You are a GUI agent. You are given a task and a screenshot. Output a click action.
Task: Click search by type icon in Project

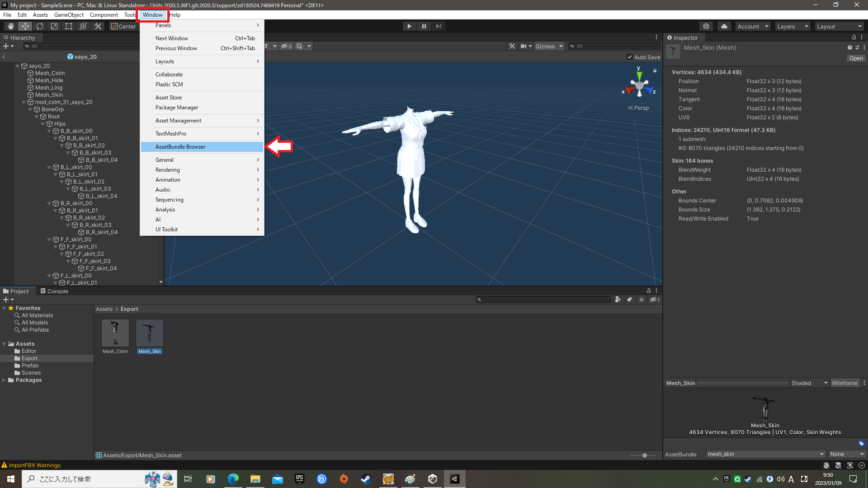pyautogui.click(x=618, y=300)
